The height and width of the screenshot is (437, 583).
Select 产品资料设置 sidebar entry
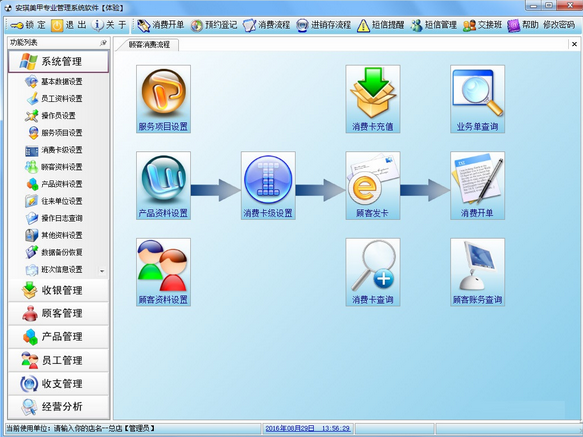[x=54, y=184]
